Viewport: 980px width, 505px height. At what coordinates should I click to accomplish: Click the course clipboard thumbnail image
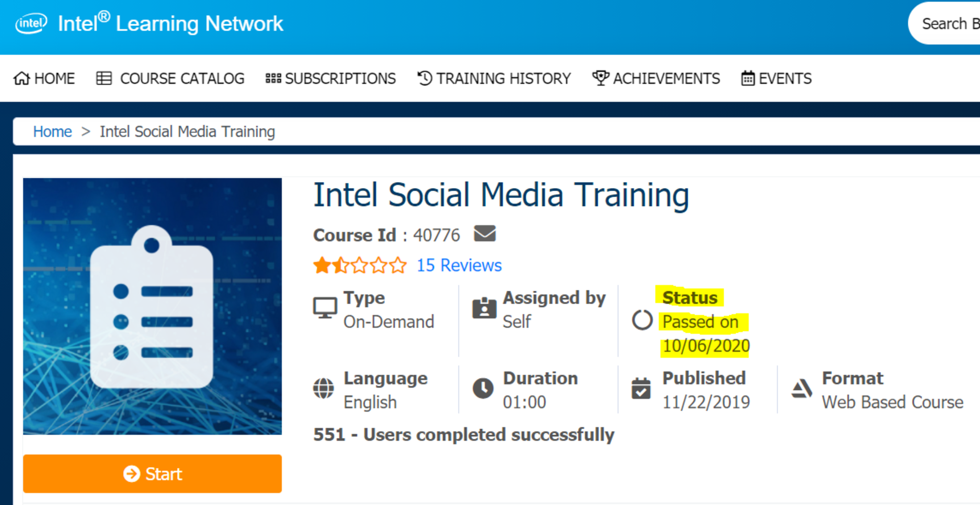coord(152,306)
